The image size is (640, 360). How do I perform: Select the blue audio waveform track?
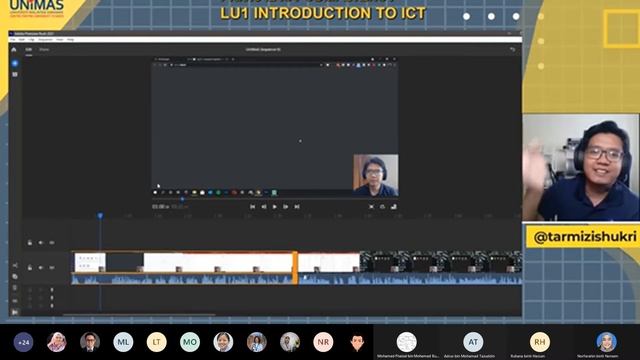click(x=297, y=280)
